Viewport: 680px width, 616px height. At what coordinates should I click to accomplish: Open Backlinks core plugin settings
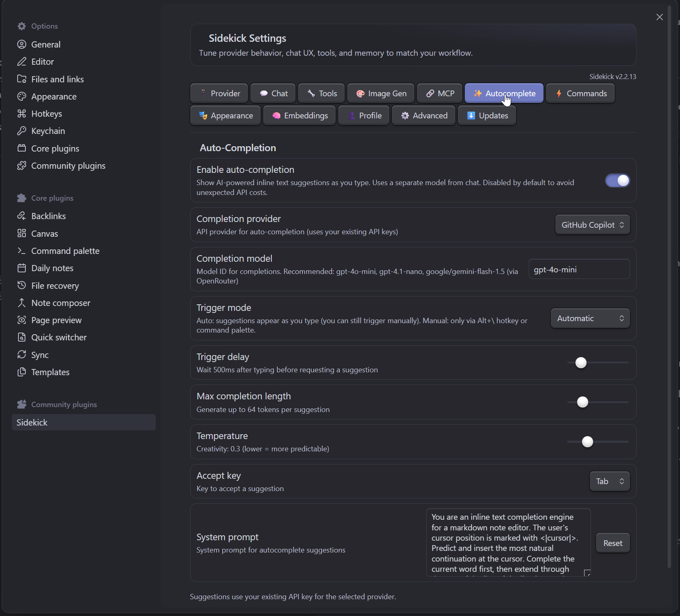[48, 216]
